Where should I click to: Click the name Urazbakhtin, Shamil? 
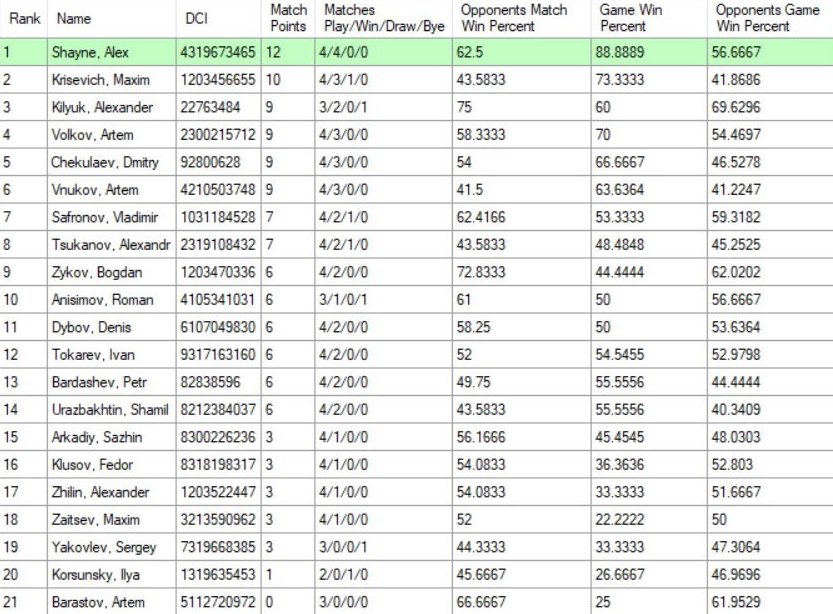pos(109,410)
